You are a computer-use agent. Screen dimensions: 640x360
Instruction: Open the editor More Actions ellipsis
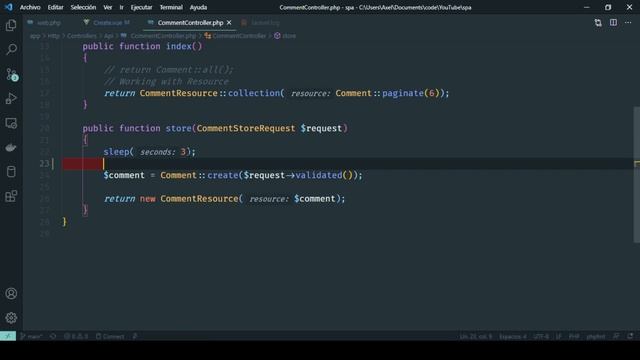(x=628, y=23)
